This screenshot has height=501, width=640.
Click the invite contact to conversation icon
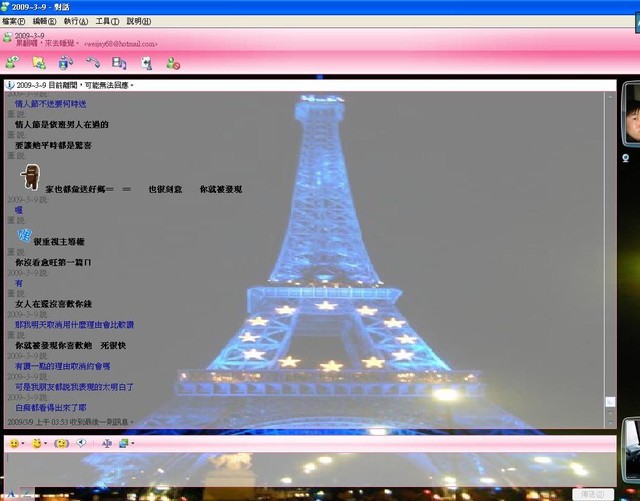[12, 62]
